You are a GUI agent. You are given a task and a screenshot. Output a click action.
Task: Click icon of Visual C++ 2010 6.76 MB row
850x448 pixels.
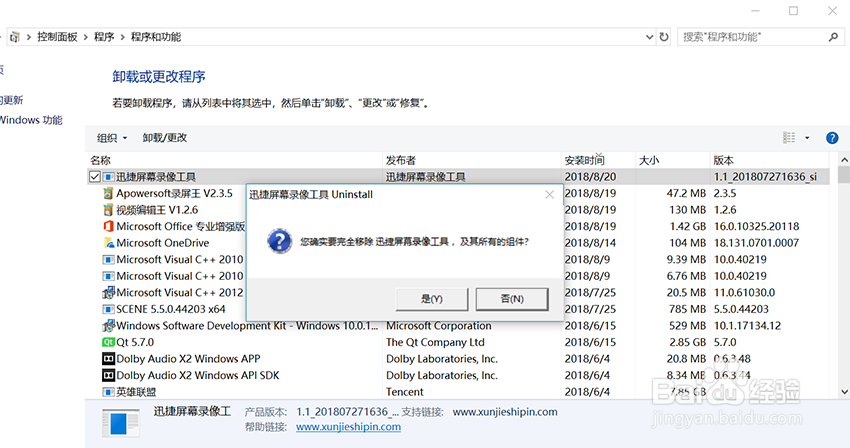coord(108,276)
